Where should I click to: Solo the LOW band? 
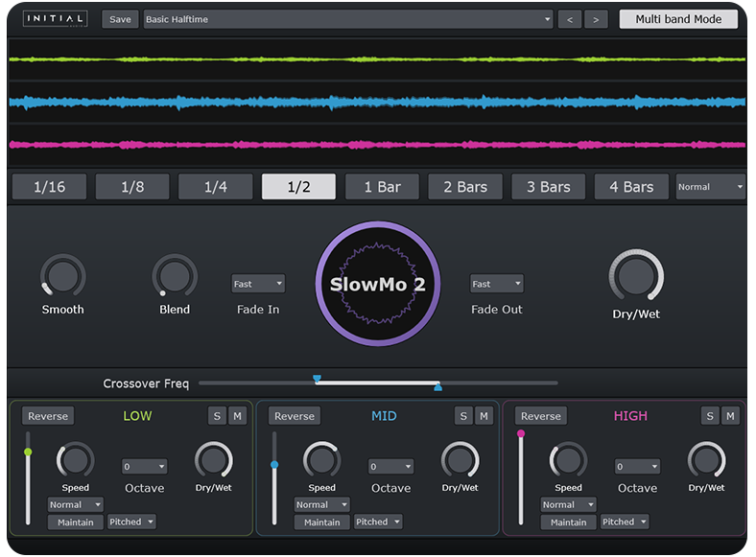217,416
